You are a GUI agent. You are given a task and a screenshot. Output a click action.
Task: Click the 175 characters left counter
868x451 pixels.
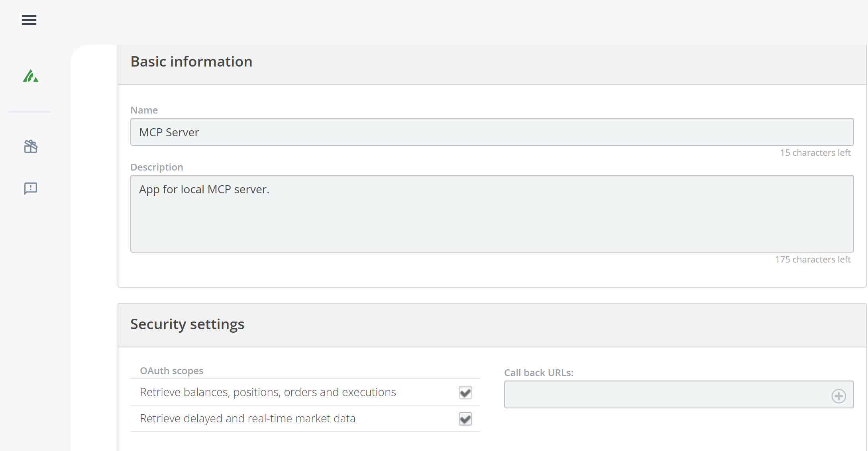pos(813,260)
